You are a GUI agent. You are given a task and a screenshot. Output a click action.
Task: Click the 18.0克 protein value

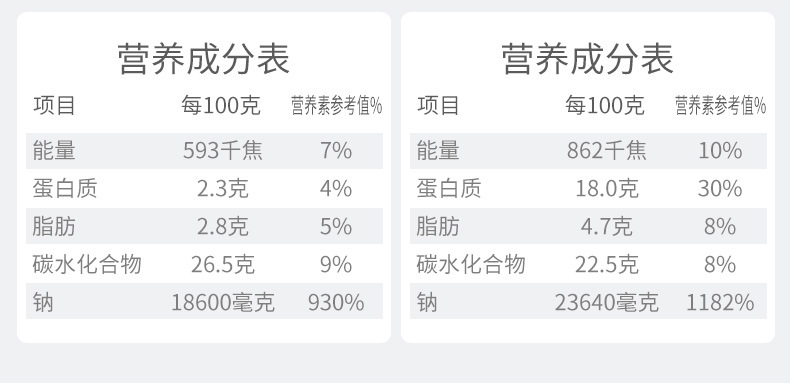point(607,188)
